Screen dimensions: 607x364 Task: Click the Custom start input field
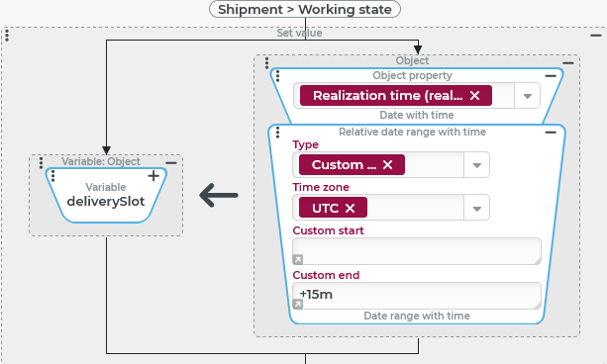417,251
